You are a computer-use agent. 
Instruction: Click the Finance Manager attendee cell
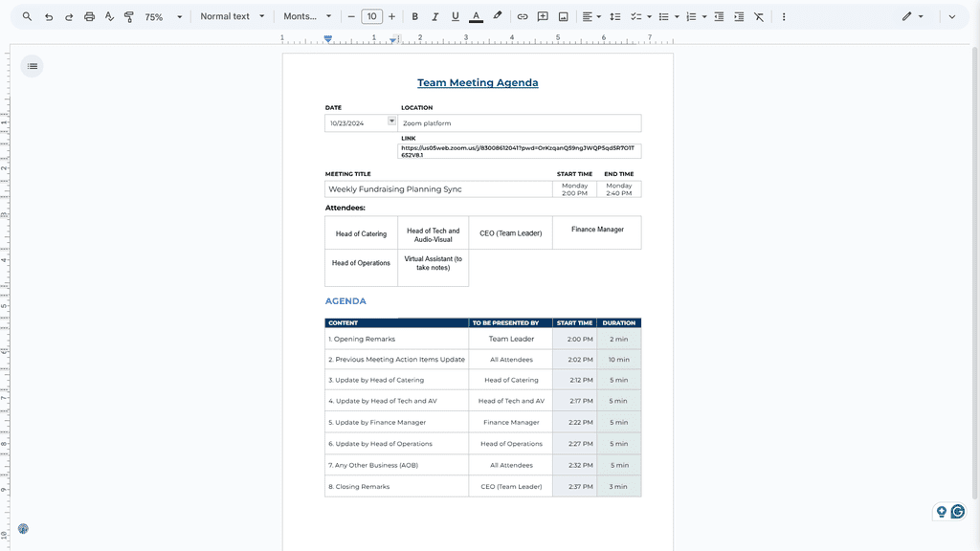pos(597,232)
